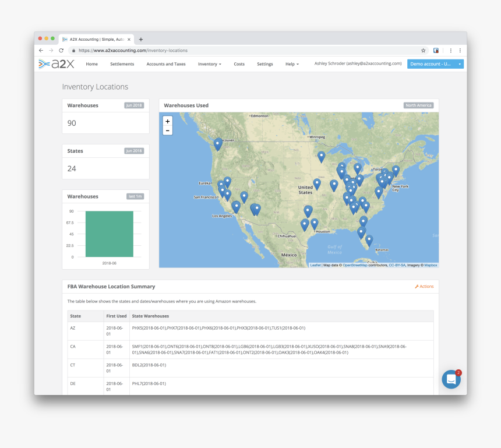This screenshot has height=448, width=501.
Task: Click the browser back arrow
Action: point(41,51)
